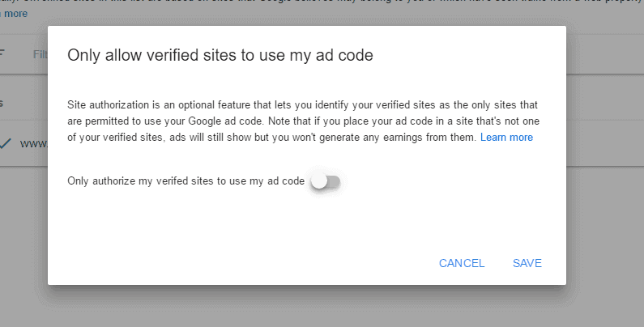Enable the verified sites authorization toggle
Viewport: 644px width, 327px height.
click(326, 182)
